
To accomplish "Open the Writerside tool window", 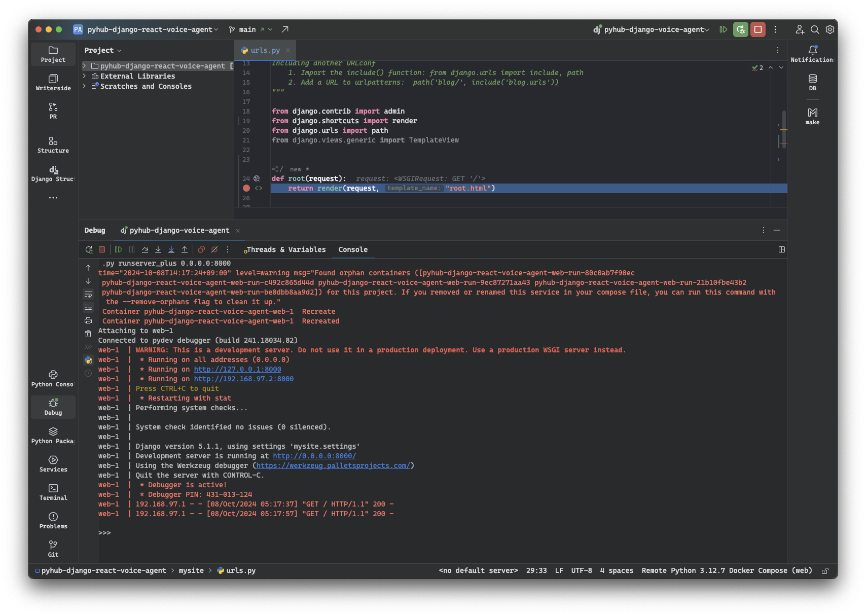I will [53, 82].
